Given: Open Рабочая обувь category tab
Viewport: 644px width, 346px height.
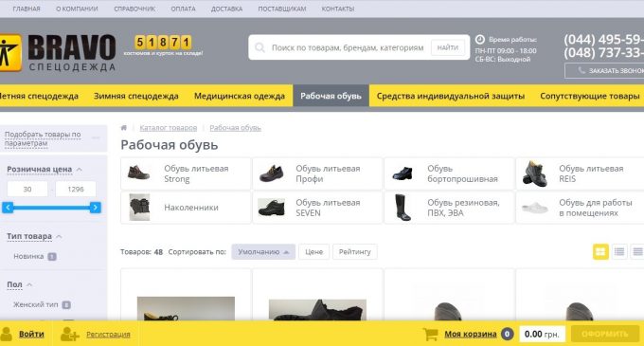Looking at the screenshot, I should [x=331, y=96].
